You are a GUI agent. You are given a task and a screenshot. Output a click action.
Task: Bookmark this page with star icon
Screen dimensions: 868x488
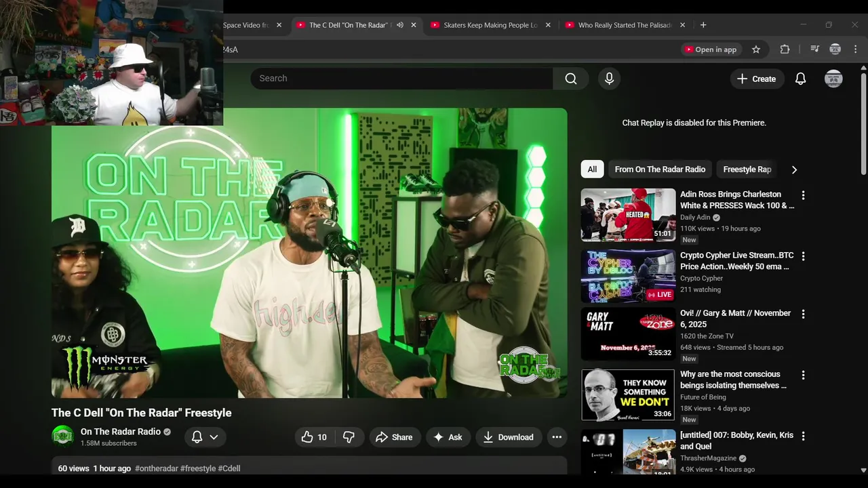click(x=756, y=49)
